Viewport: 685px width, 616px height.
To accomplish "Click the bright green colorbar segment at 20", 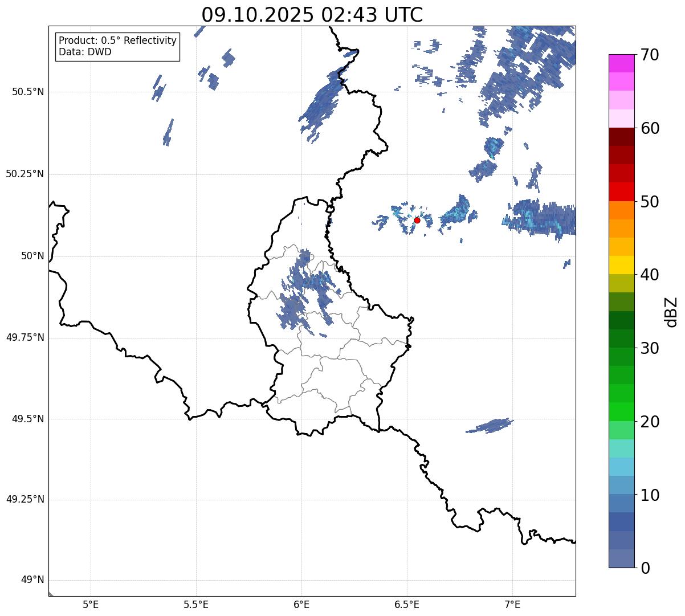I will [x=622, y=411].
